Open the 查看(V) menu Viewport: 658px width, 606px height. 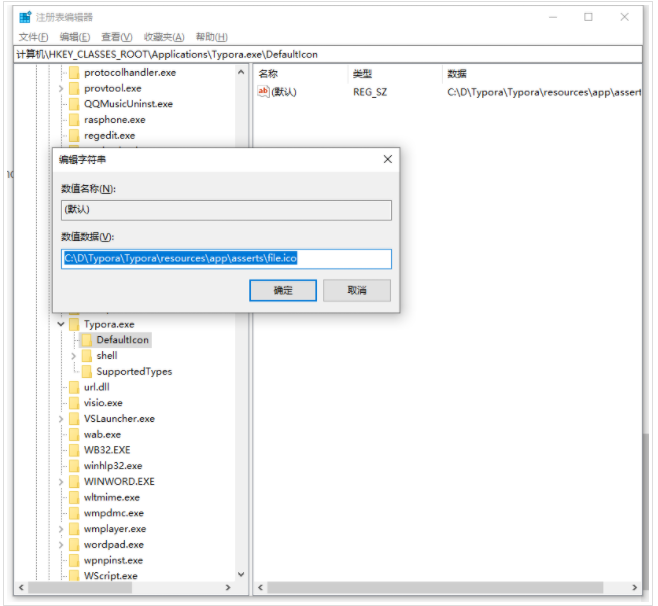tap(117, 37)
